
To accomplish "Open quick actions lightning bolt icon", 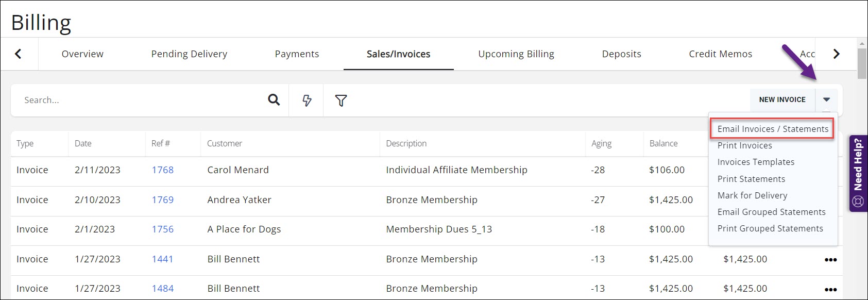I will [307, 100].
